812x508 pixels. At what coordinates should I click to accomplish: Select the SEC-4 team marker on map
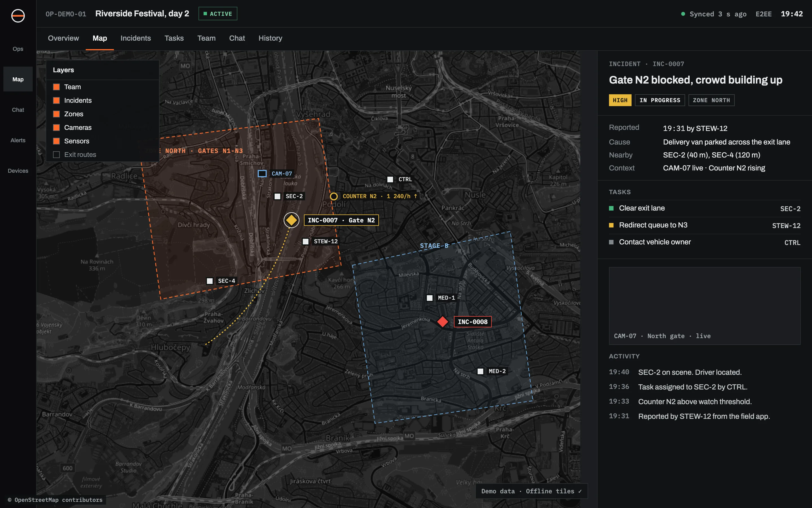(210, 281)
